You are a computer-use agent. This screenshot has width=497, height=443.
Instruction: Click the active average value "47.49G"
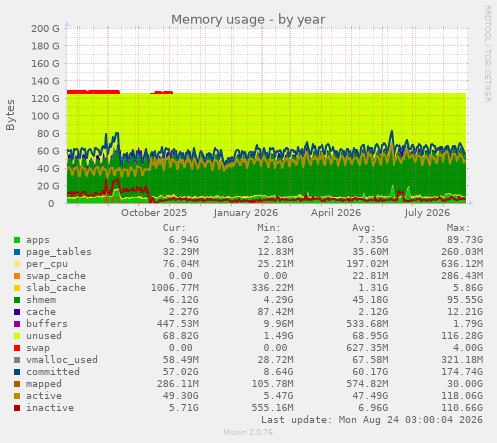point(370,396)
